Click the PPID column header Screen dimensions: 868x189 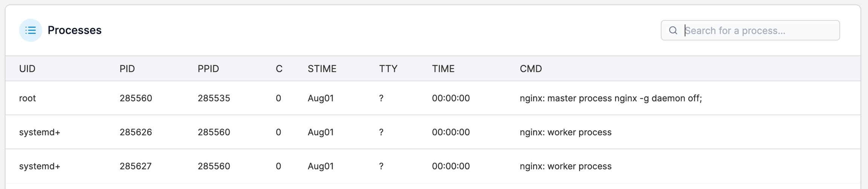pos(208,69)
